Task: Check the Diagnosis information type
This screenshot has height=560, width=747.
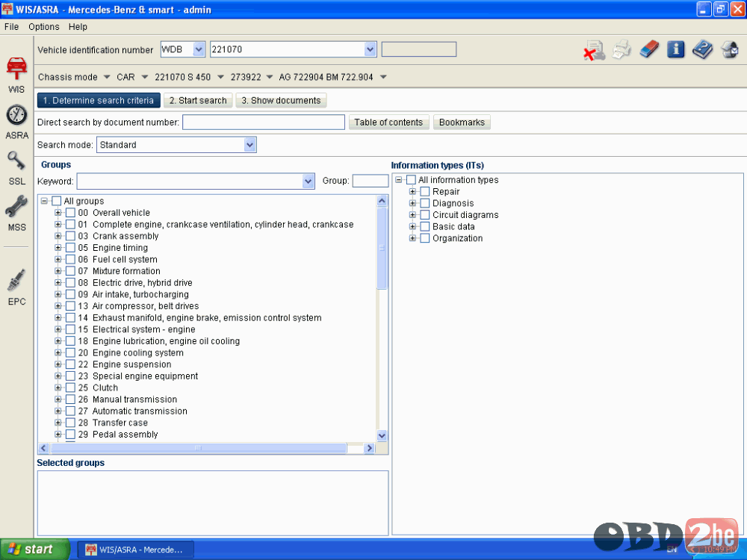Action: click(x=425, y=203)
